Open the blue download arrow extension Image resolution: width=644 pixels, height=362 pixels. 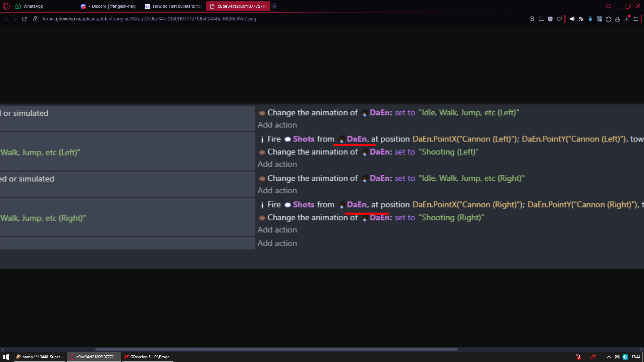[x=590, y=19]
